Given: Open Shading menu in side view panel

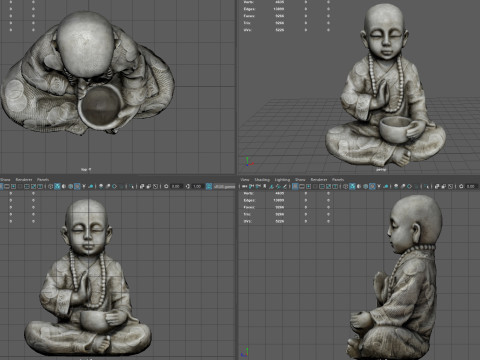Looking at the screenshot, I should click(x=262, y=180).
